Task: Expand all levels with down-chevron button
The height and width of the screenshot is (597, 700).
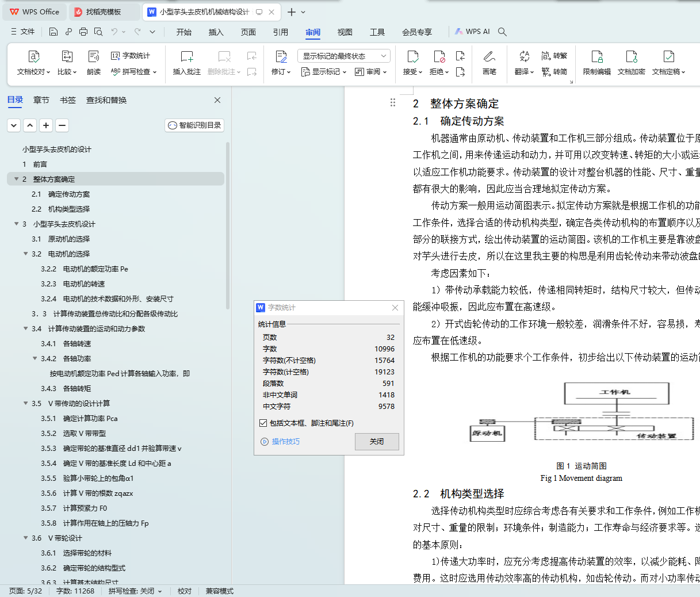Action: [14, 125]
